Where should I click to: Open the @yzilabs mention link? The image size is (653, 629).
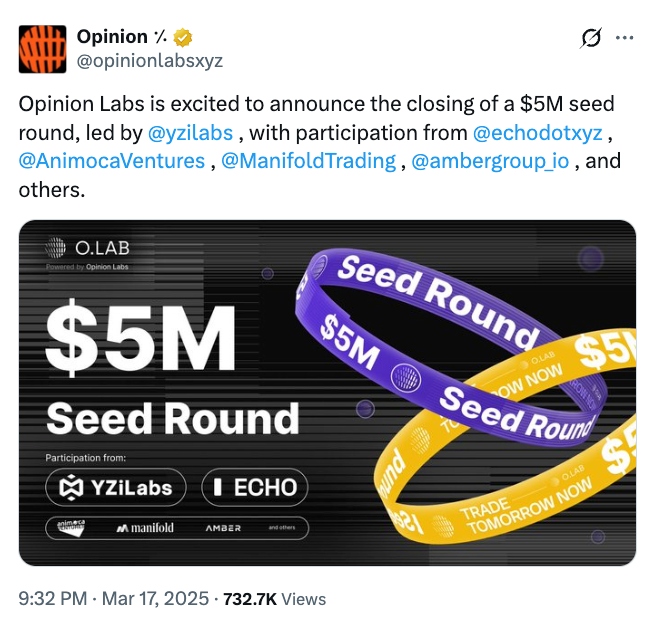click(x=190, y=132)
